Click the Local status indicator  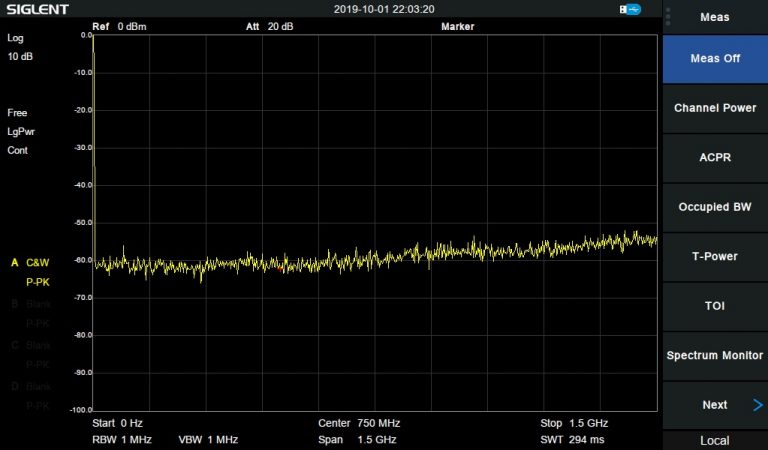coord(714,441)
